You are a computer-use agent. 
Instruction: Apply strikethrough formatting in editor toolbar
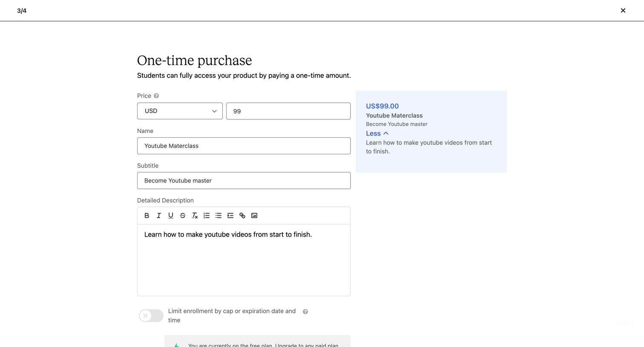point(182,216)
